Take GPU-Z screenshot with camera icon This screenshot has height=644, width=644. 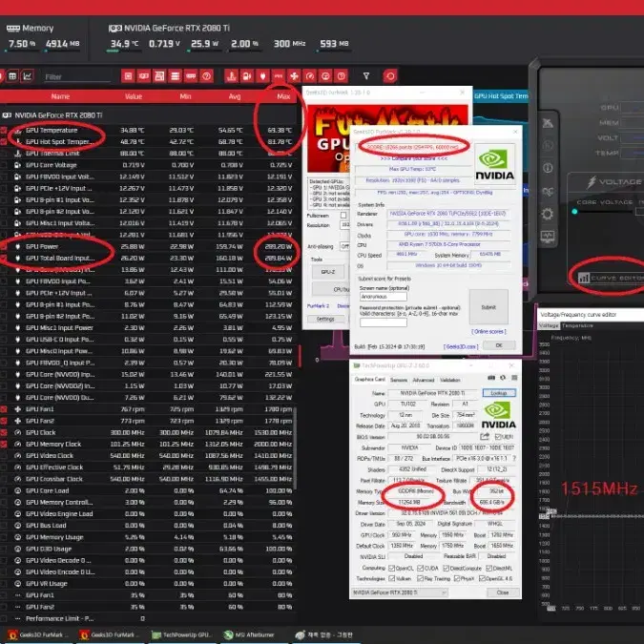[x=491, y=378]
